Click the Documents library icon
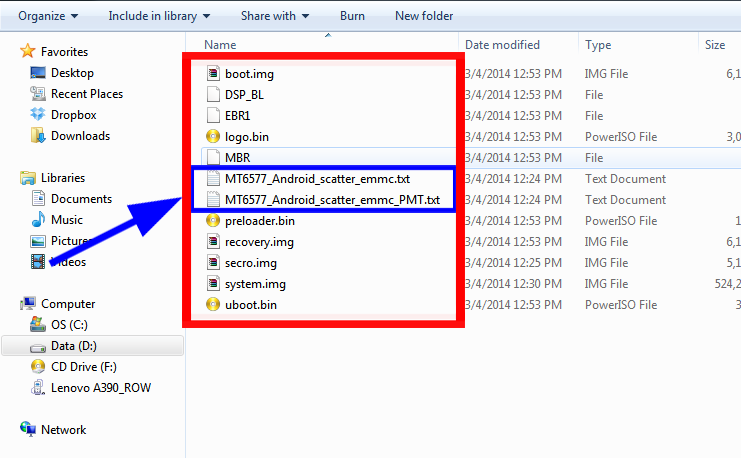The height and width of the screenshot is (458, 741). click(38, 199)
